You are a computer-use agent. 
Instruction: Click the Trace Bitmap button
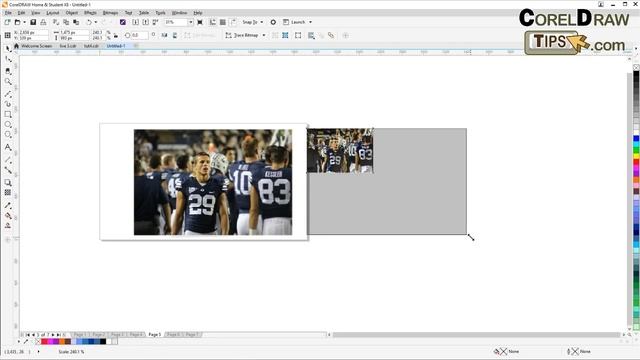point(242,36)
